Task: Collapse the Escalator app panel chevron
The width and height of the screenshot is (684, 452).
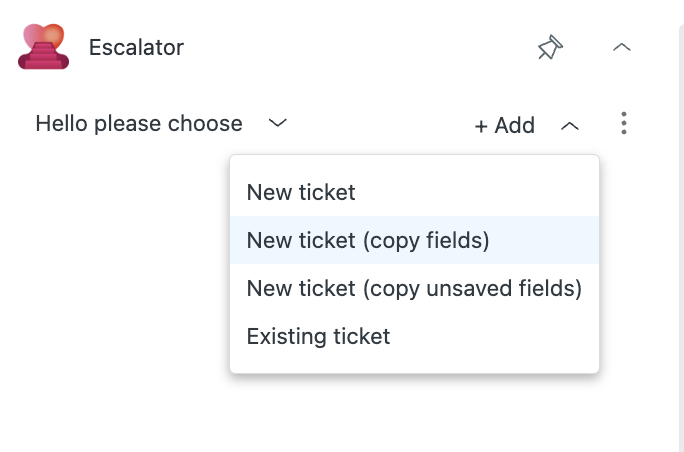Action: tap(622, 47)
